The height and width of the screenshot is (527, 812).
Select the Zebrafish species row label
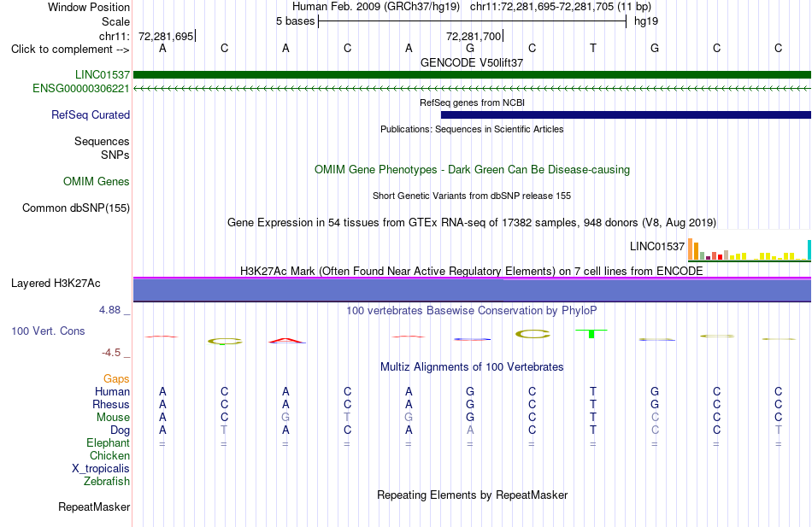[107, 481]
